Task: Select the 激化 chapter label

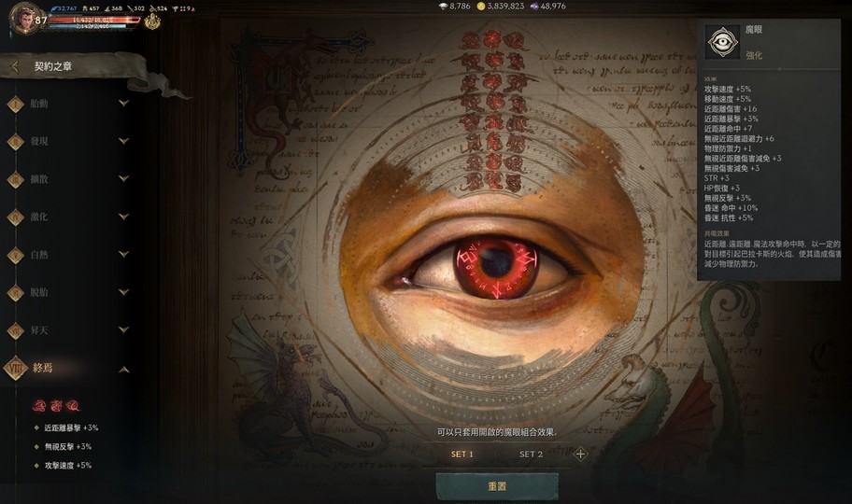Action: click(x=39, y=217)
